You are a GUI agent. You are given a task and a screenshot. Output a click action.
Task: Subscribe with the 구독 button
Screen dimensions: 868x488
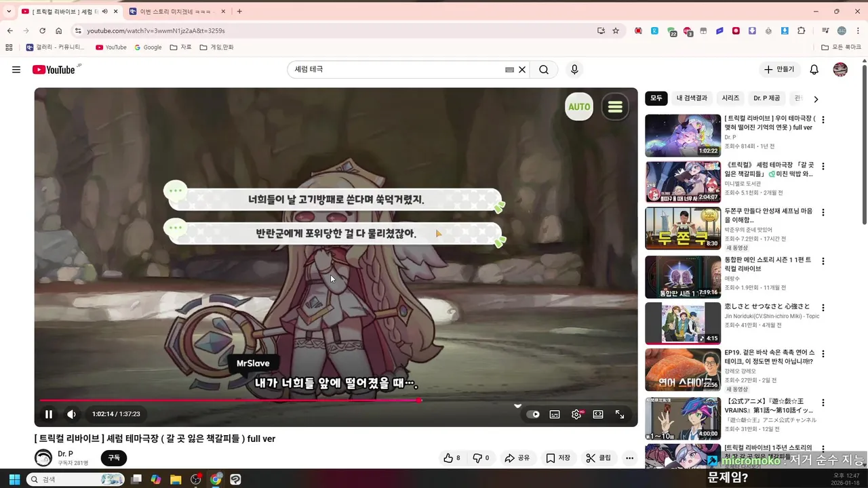(114, 458)
